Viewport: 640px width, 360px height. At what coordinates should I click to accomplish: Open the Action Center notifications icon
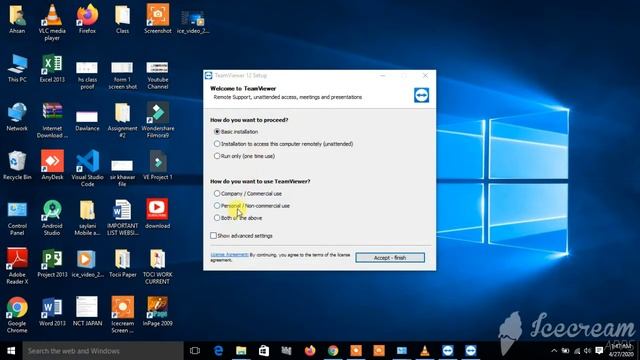point(599,351)
